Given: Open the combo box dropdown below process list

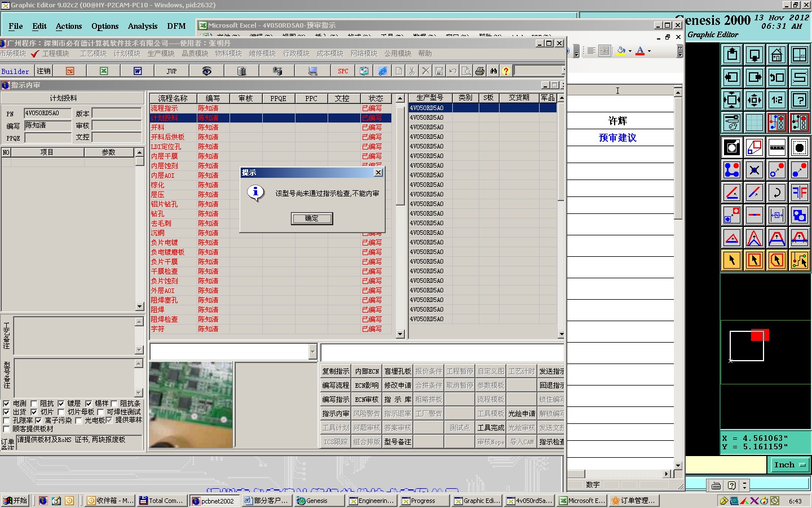Looking at the screenshot, I should [313, 352].
